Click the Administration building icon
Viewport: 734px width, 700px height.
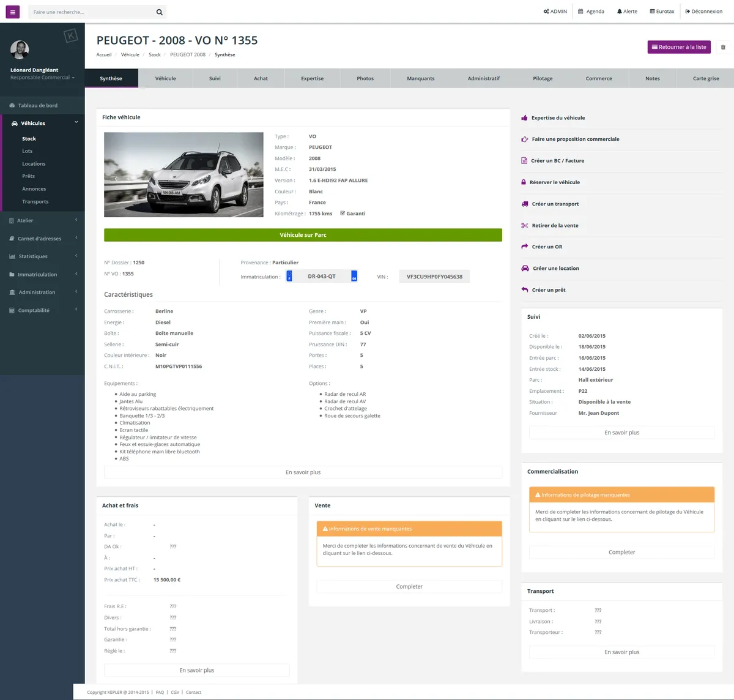coord(12,292)
